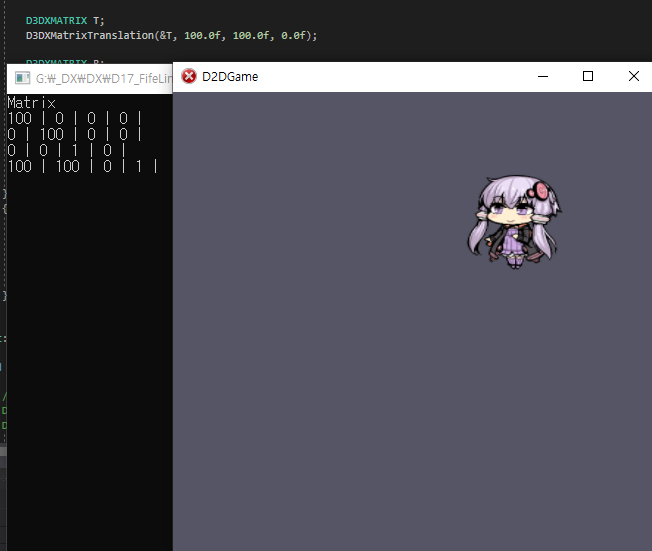
Task: Click console row '0 | 0 | 1 | 0 |'
Action: tap(67, 150)
